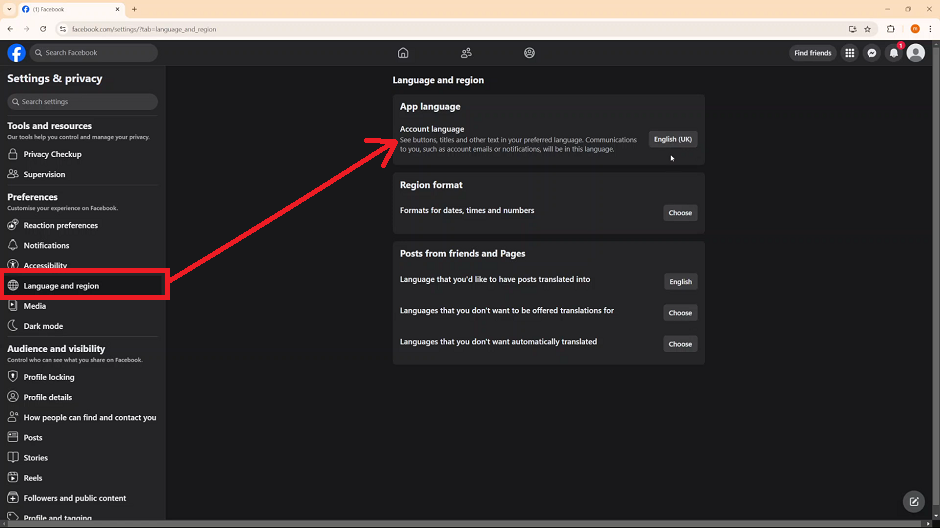Open the account profile avatar
Viewport: 940px width, 528px height.
915,53
